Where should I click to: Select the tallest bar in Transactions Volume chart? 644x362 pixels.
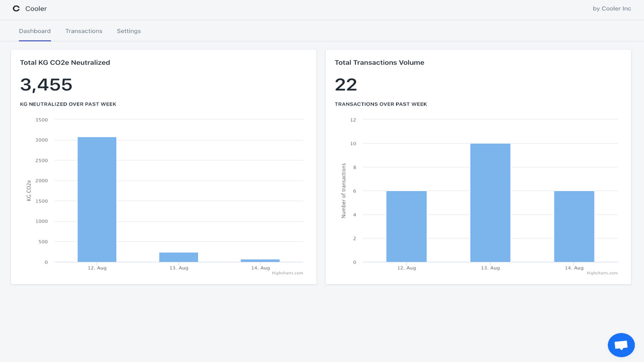pos(490,201)
